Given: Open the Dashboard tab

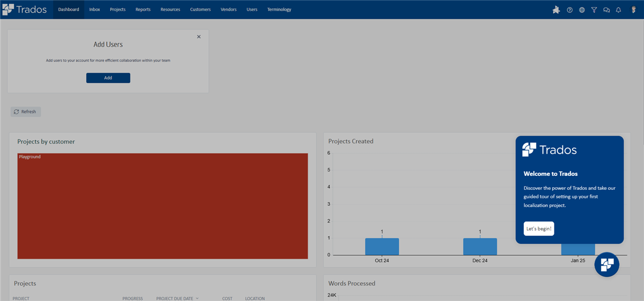Looking at the screenshot, I should 69,10.
